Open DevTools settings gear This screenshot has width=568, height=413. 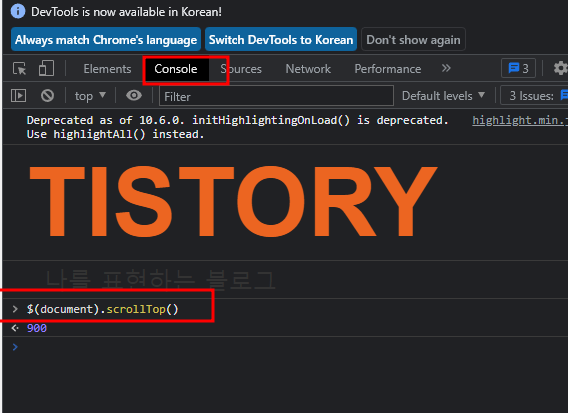[560, 68]
